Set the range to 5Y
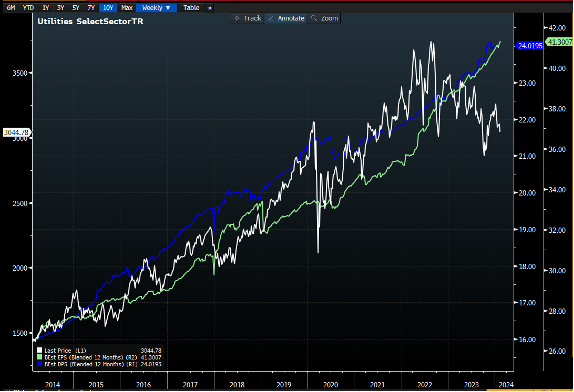Image resolution: width=574 pixels, height=392 pixels. pos(76,8)
